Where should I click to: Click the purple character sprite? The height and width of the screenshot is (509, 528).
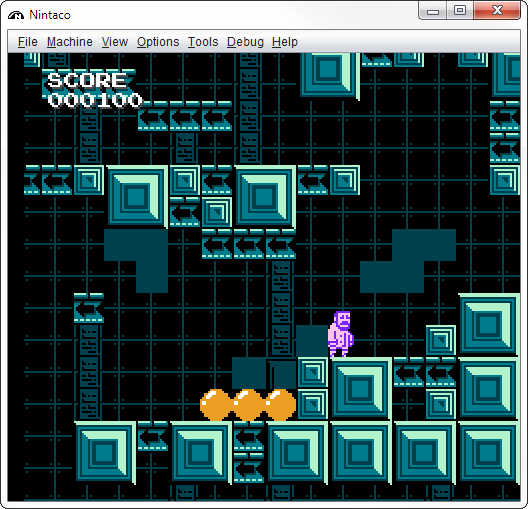(341, 334)
